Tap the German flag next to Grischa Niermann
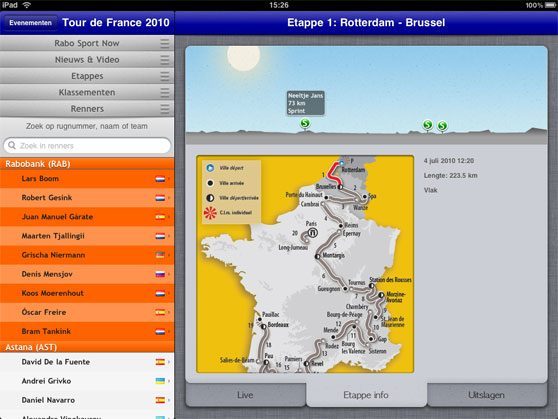558x419 pixels. pyautogui.click(x=160, y=255)
